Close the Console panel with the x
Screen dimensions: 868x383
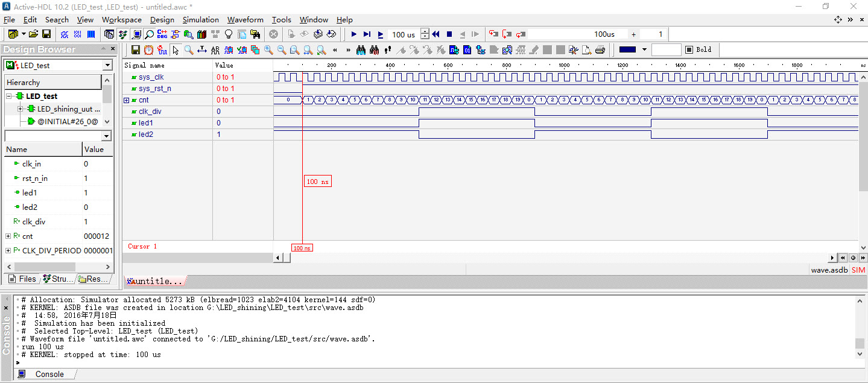(x=6, y=307)
